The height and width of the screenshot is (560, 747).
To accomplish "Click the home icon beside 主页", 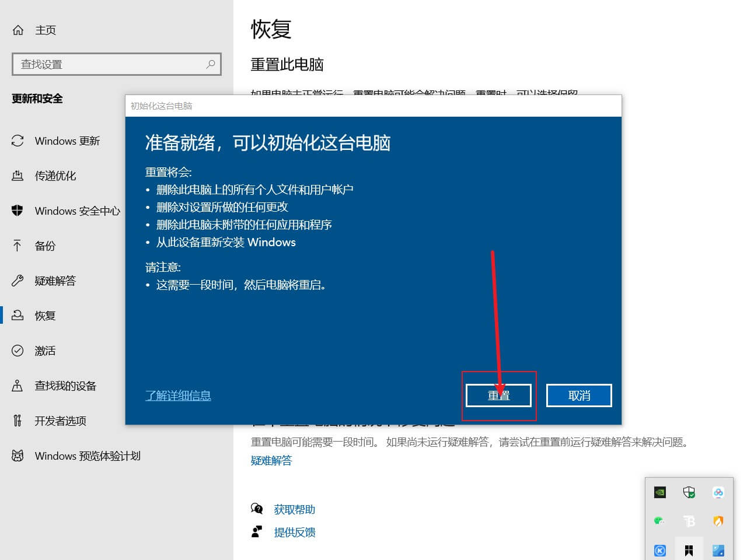I will pos(18,30).
